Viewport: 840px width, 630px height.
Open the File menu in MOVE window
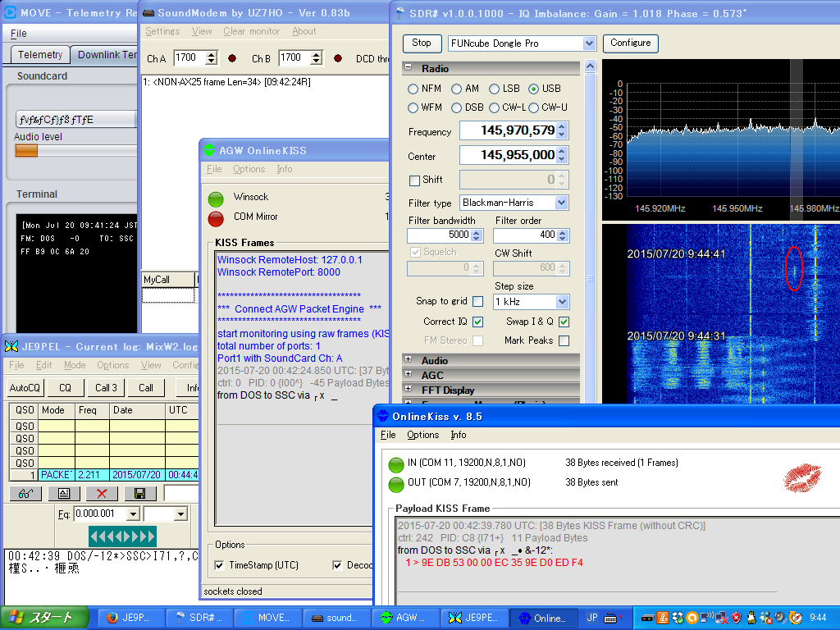coord(18,33)
